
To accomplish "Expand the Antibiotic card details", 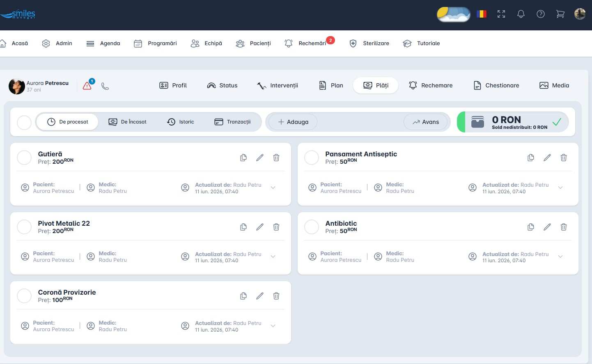I will coord(560,256).
